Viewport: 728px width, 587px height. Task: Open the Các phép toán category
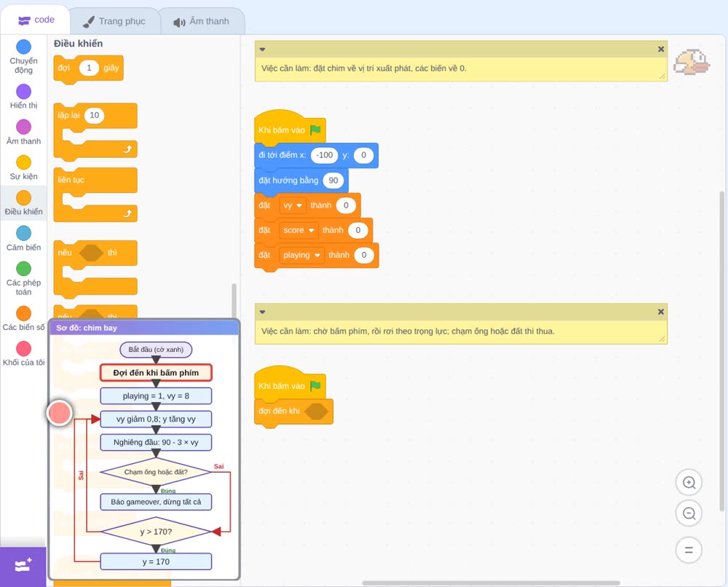(x=23, y=279)
